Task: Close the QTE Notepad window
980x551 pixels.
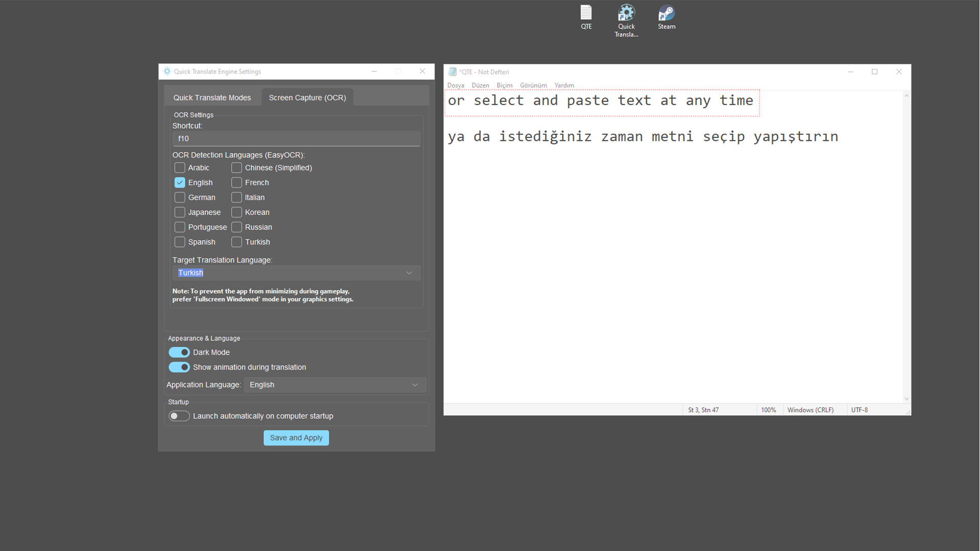Action: click(899, 72)
